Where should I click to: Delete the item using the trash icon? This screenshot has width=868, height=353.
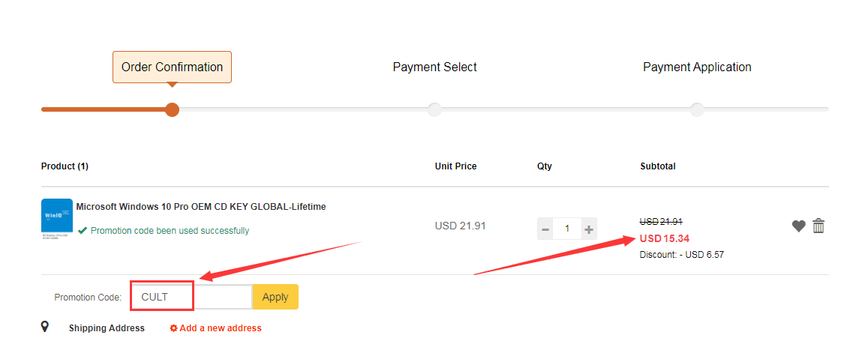pos(818,226)
